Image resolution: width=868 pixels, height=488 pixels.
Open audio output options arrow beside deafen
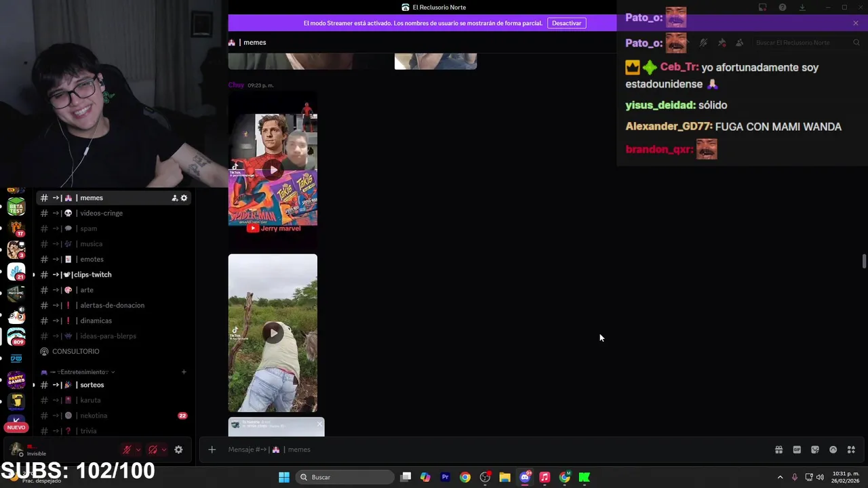point(164,449)
